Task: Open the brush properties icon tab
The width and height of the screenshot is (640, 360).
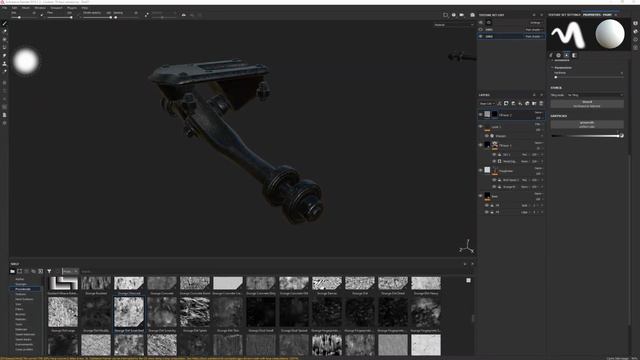Action: (551, 55)
